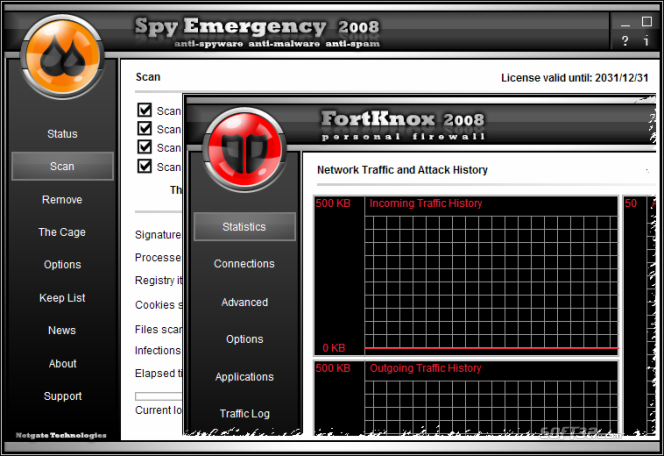Open The Cage quarantine section
664x456 pixels.
click(62, 232)
